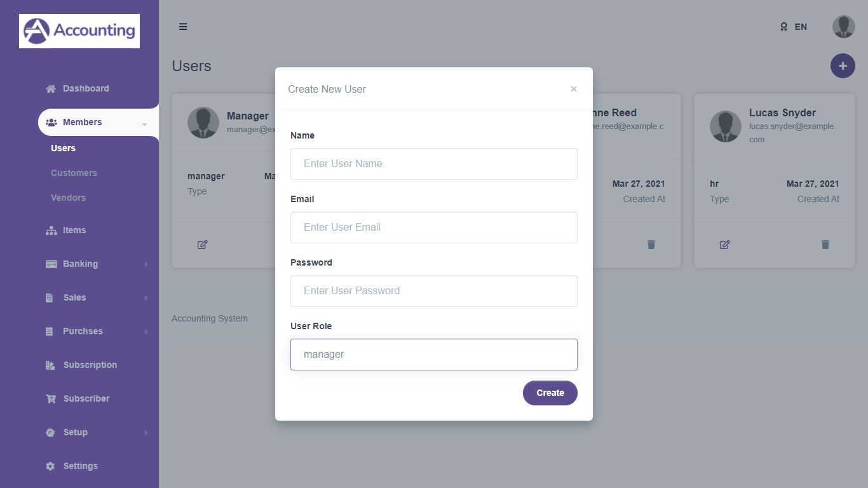Click the edit icon on Manager card
The image size is (868, 488).
coord(202,245)
